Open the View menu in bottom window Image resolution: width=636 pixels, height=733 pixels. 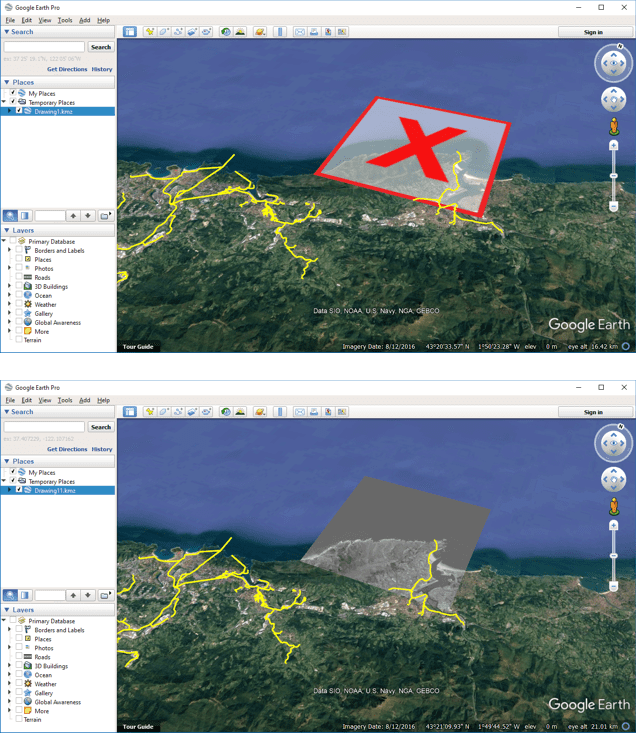pyautogui.click(x=45, y=400)
